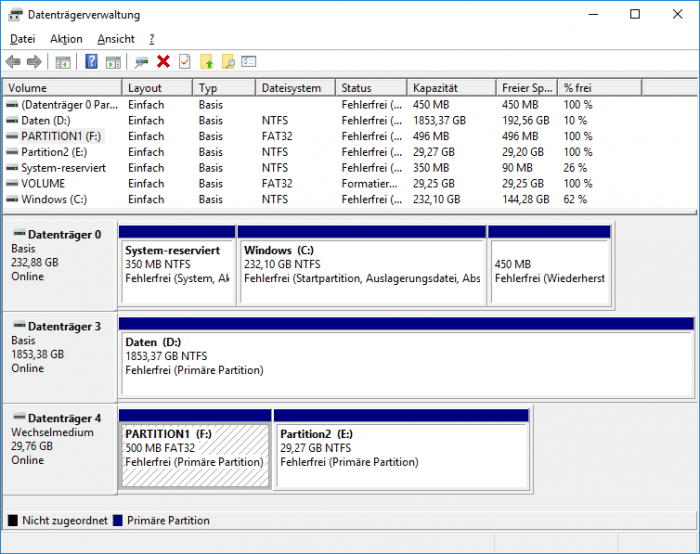Click the folder with magnifier search icon

[228, 62]
